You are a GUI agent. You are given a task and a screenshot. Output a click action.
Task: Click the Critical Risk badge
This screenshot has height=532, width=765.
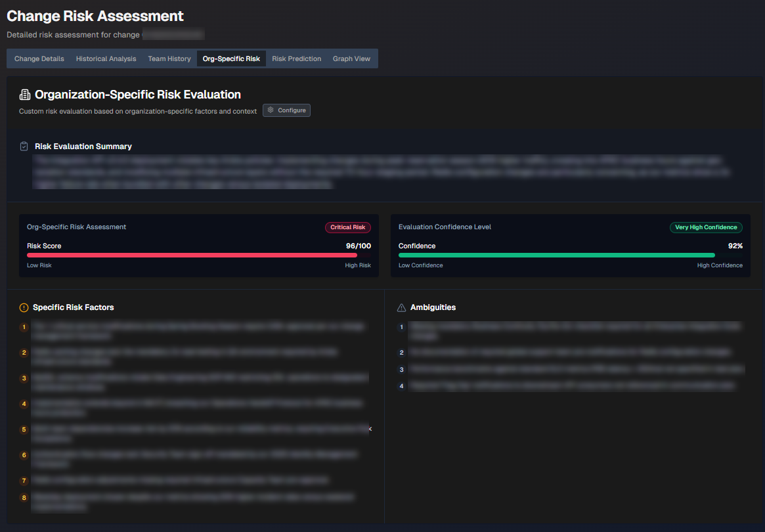point(347,227)
